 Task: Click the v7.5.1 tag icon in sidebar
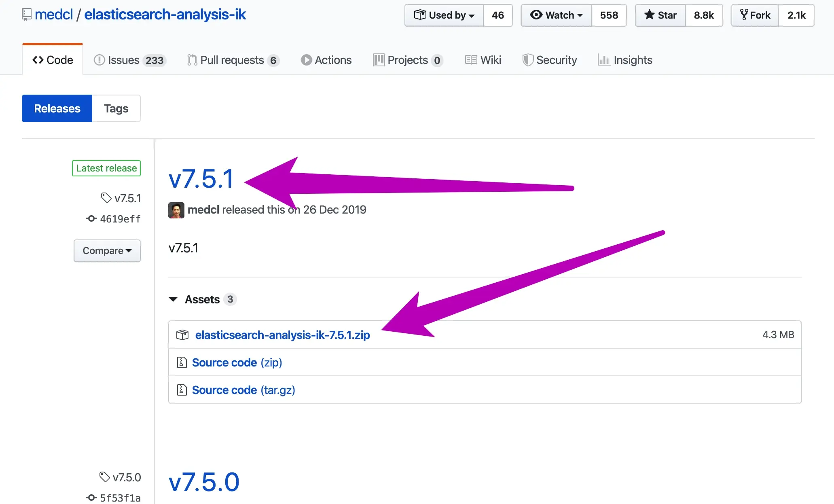106,198
